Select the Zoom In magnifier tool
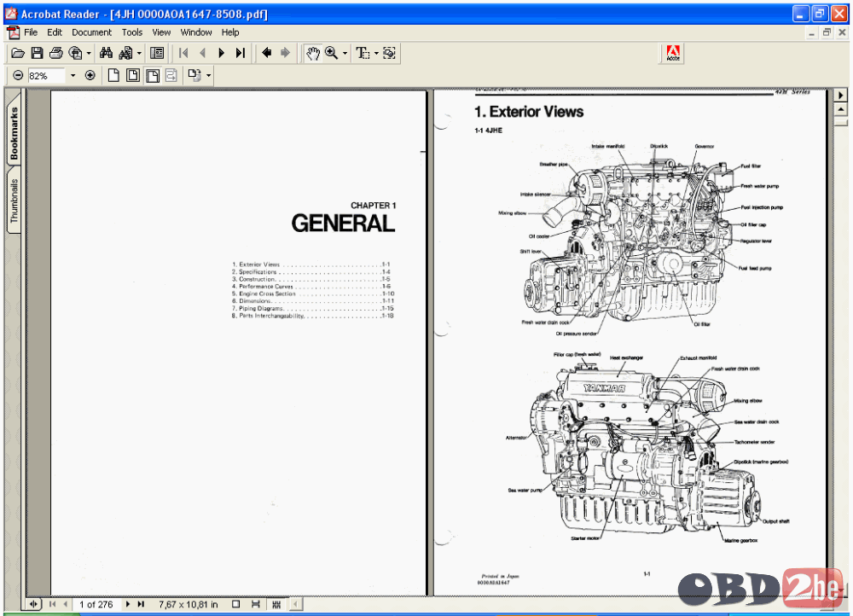Viewport: 853px width, 616px height. [331, 53]
